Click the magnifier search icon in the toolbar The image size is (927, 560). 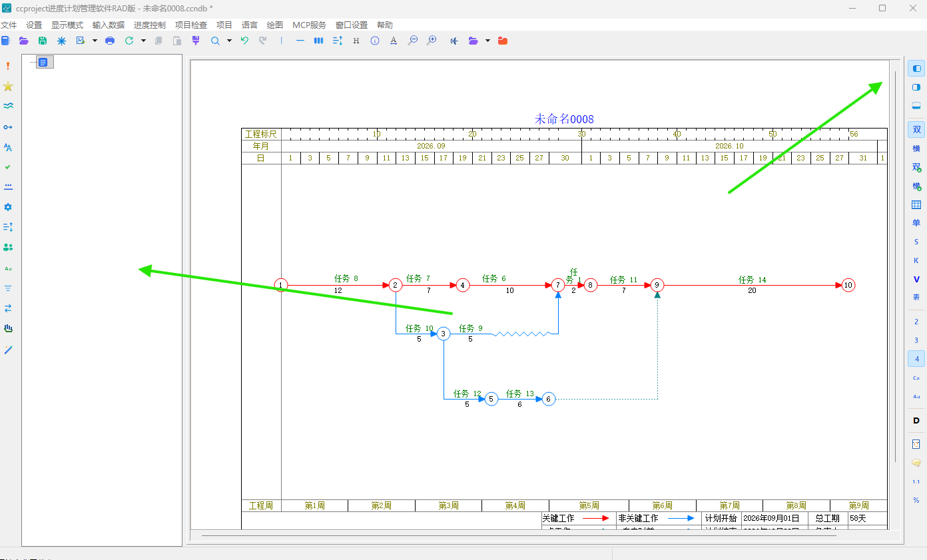(x=215, y=41)
